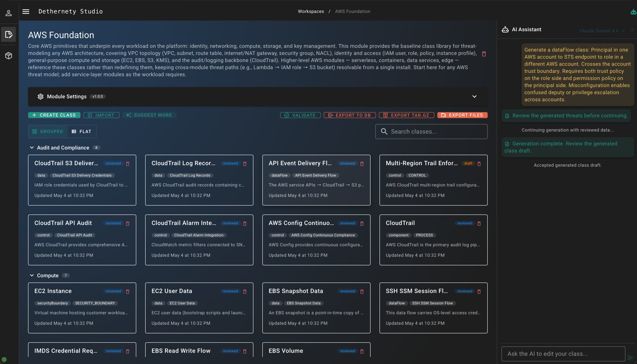The height and width of the screenshot is (364, 637).
Task: Click AWS Foundation breadcrumb
Action: (x=352, y=11)
